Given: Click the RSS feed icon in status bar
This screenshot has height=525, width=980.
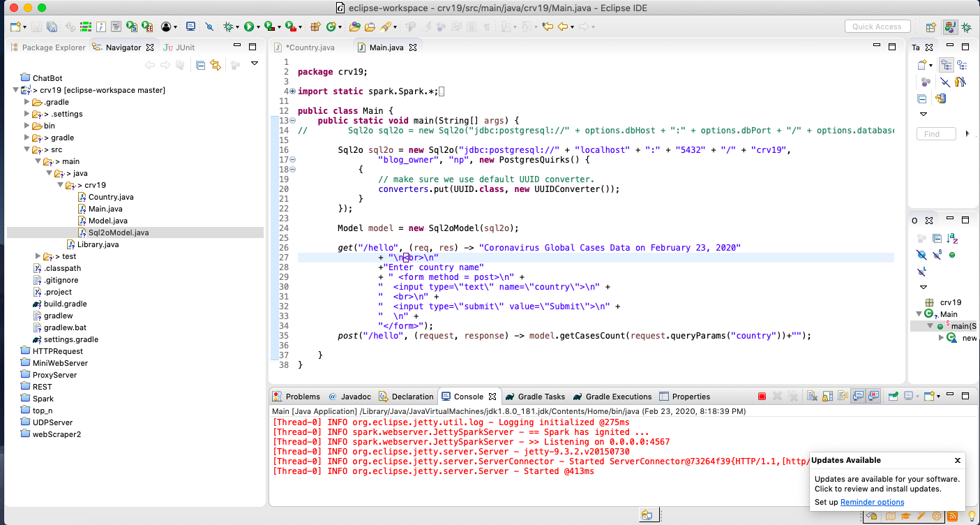Looking at the screenshot, I should click(953, 517).
